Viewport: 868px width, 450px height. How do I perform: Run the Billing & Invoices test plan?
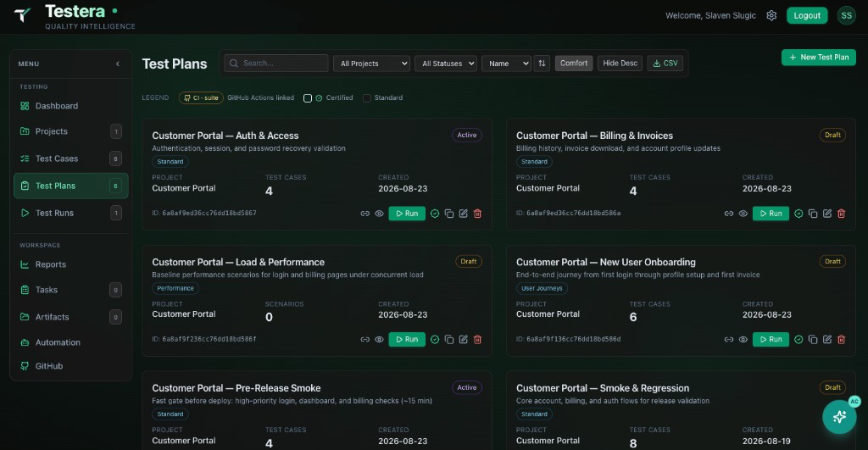point(771,214)
